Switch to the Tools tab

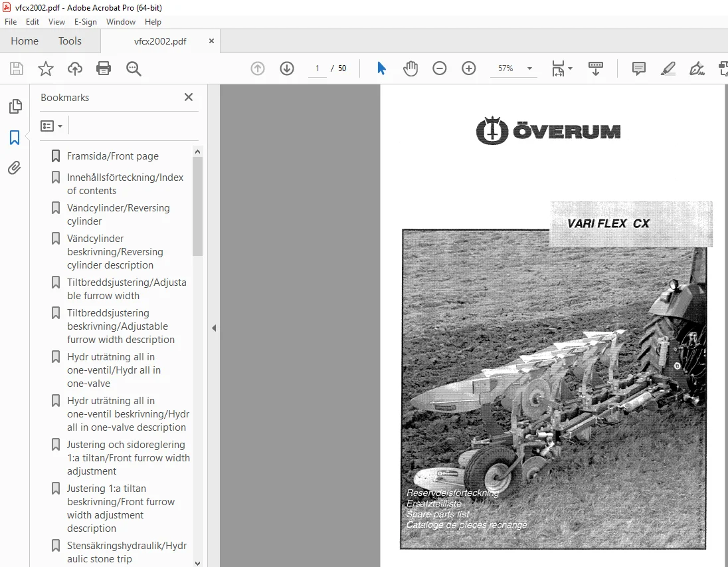coord(70,41)
